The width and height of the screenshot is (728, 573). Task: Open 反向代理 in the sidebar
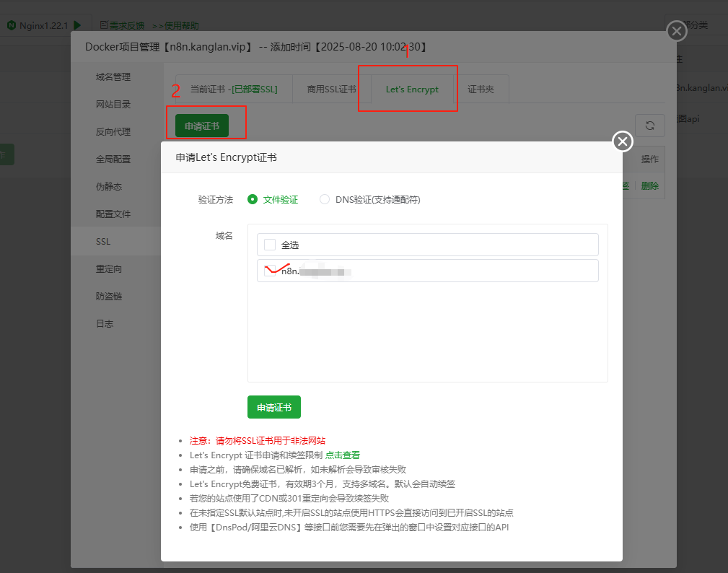pyautogui.click(x=113, y=131)
